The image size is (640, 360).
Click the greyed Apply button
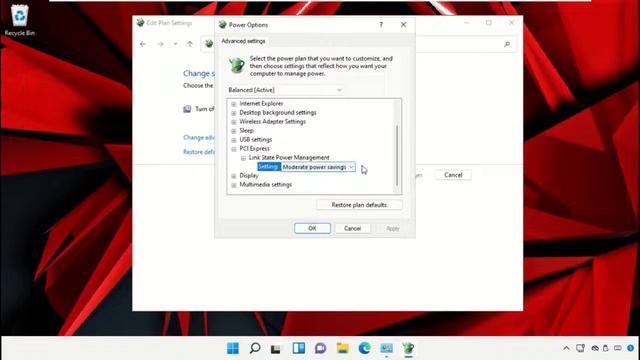pos(393,228)
